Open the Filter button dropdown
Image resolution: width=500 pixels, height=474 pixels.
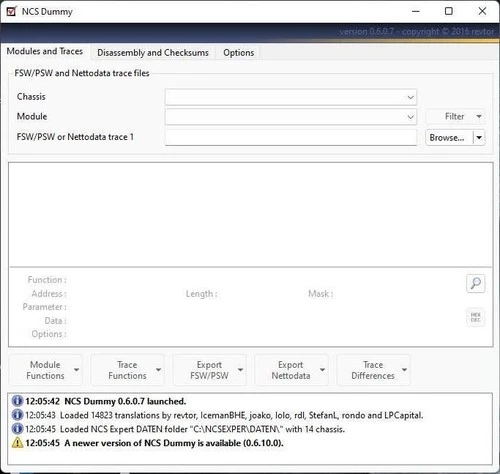coord(479,116)
